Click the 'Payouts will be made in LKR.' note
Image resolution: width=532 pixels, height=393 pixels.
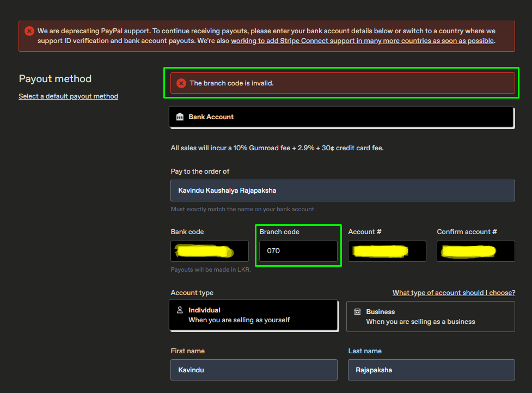pos(211,269)
